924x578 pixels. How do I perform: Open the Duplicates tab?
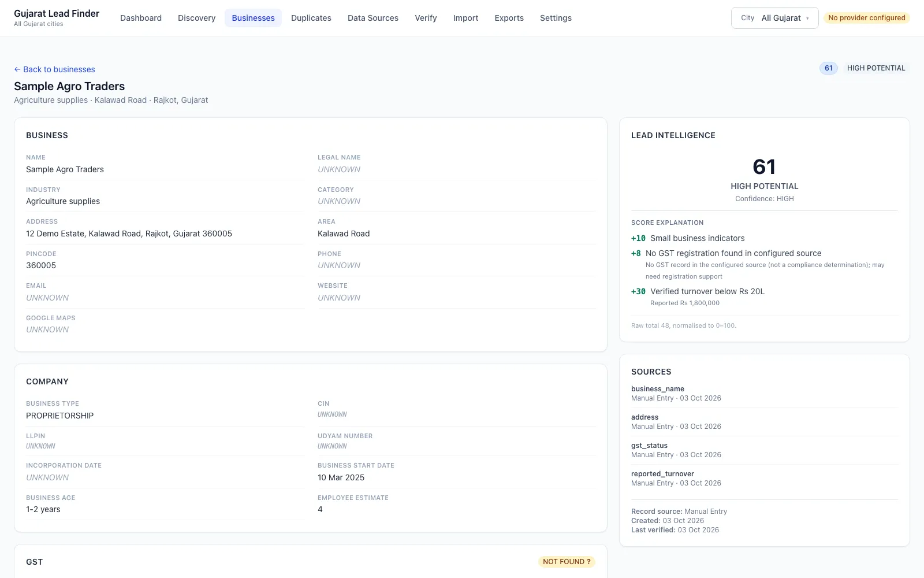(311, 18)
